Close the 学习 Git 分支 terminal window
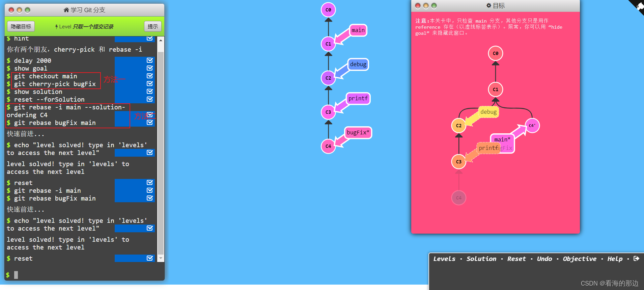This screenshot has width=644, height=290. pos(11,10)
